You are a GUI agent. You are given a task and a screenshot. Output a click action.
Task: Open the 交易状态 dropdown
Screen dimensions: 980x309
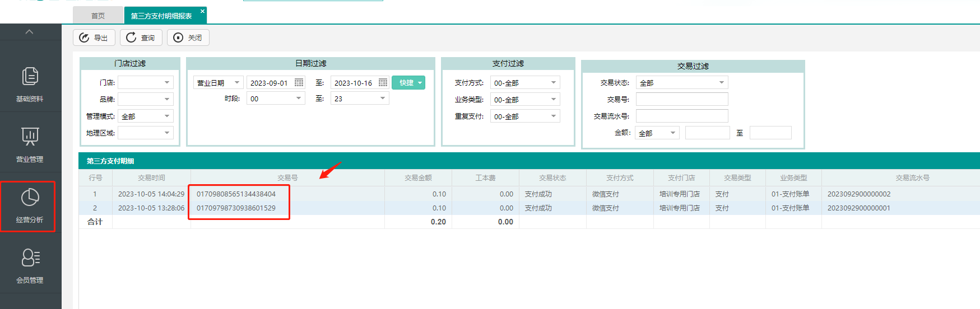[x=682, y=82]
